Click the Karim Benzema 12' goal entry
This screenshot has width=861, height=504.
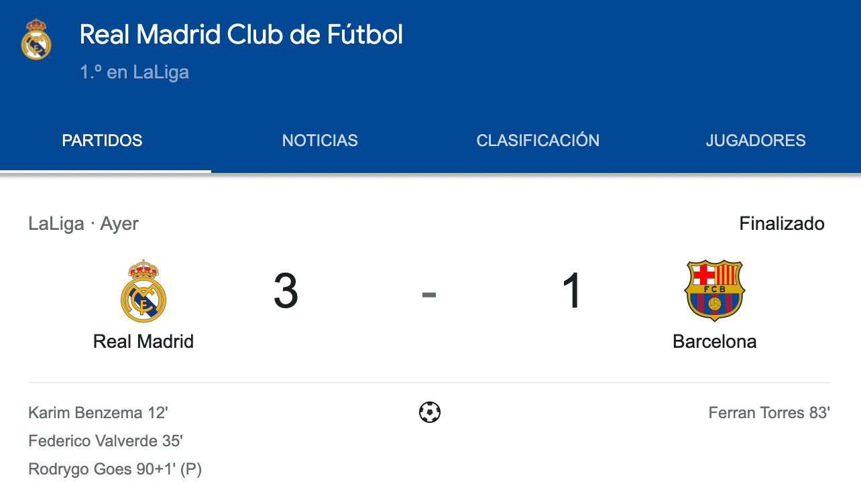[98, 412]
